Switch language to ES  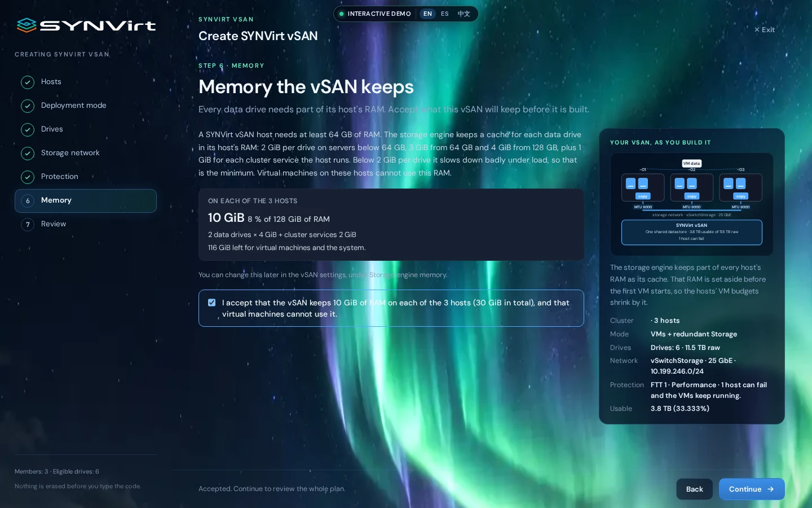[x=445, y=14]
